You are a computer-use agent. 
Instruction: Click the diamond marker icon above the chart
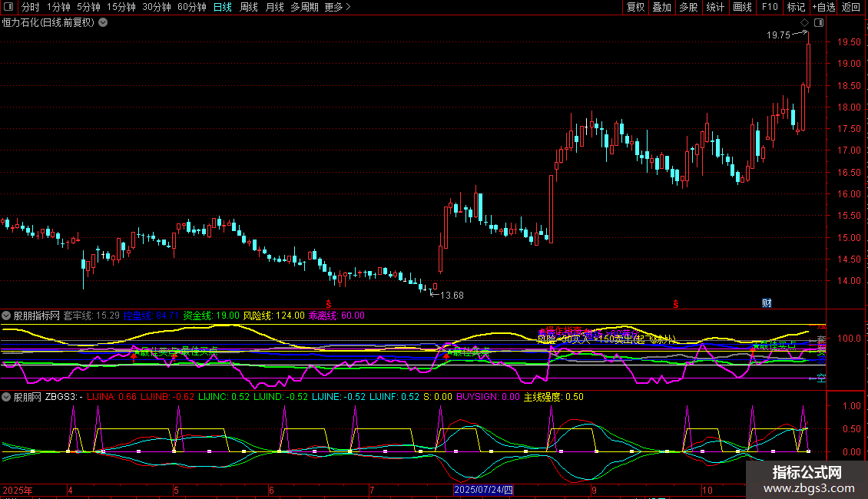tap(804, 22)
